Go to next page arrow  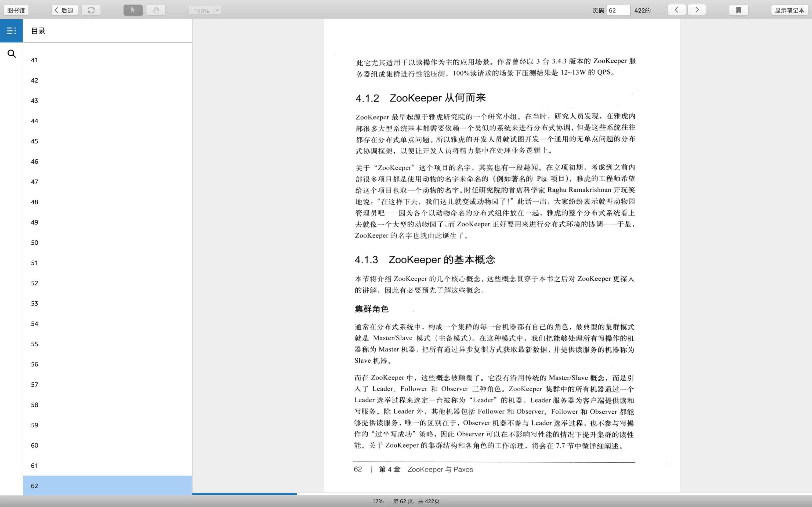tap(697, 10)
